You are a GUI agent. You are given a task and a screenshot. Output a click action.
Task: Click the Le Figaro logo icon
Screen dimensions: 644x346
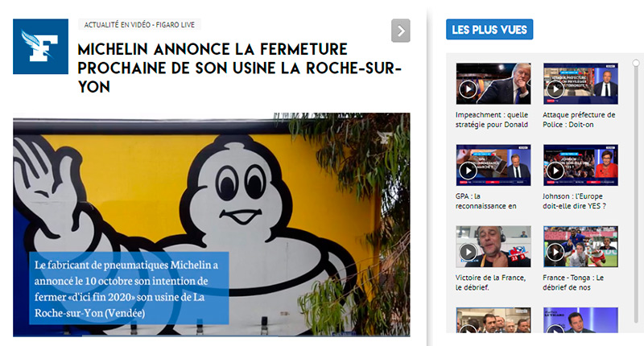41,47
